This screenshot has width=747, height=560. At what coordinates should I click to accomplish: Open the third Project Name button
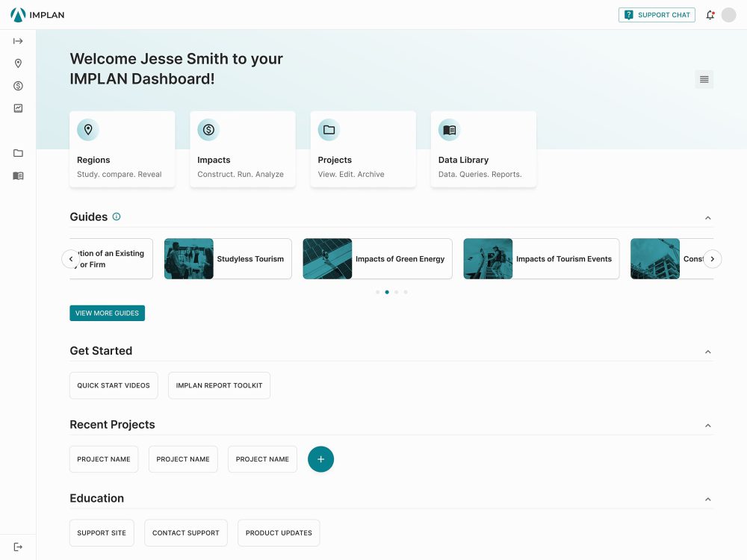[x=262, y=459]
